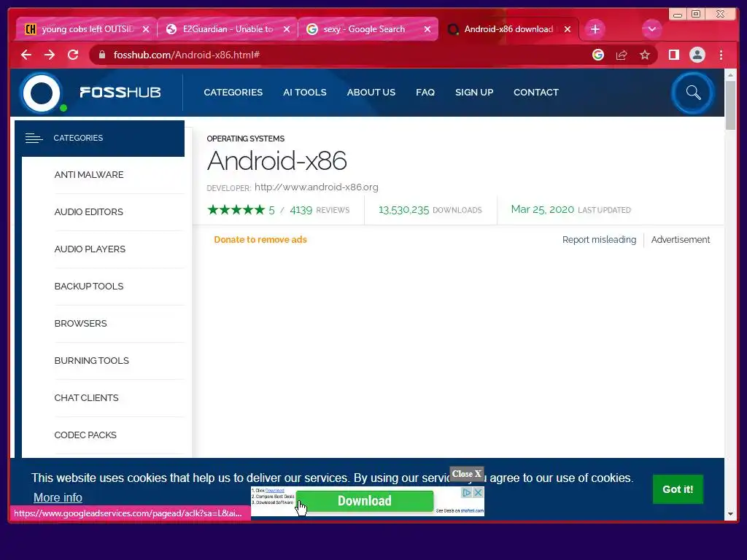
Task: Open the user profile avatar icon
Action: pyautogui.click(x=697, y=55)
